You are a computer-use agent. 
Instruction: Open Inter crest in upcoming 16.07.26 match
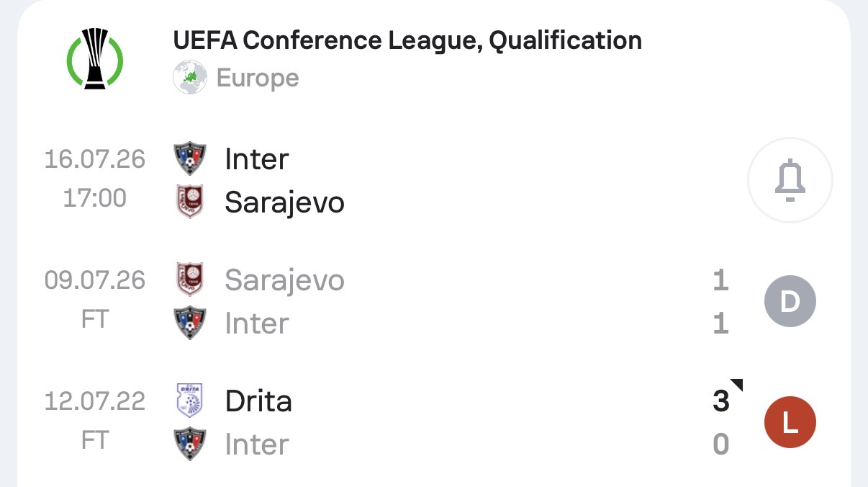tap(190, 158)
